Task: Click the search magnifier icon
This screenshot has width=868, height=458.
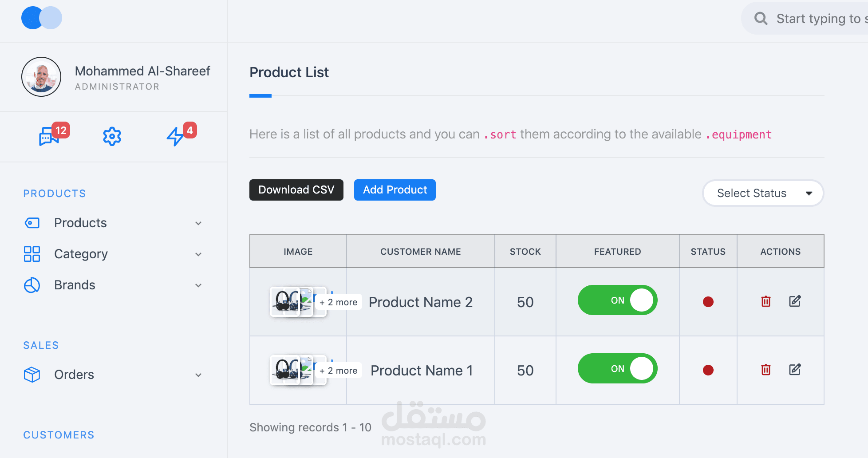Action: (761, 19)
